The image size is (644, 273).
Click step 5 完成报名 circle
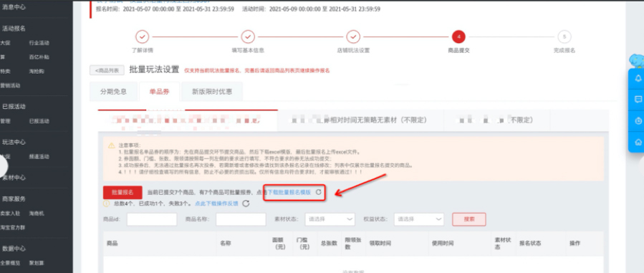564,37
